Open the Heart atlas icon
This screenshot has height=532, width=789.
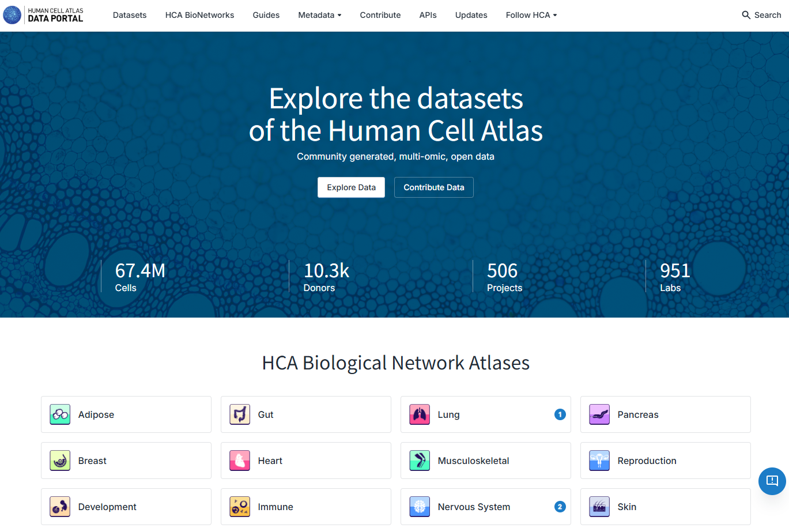(x=240, y=461)
